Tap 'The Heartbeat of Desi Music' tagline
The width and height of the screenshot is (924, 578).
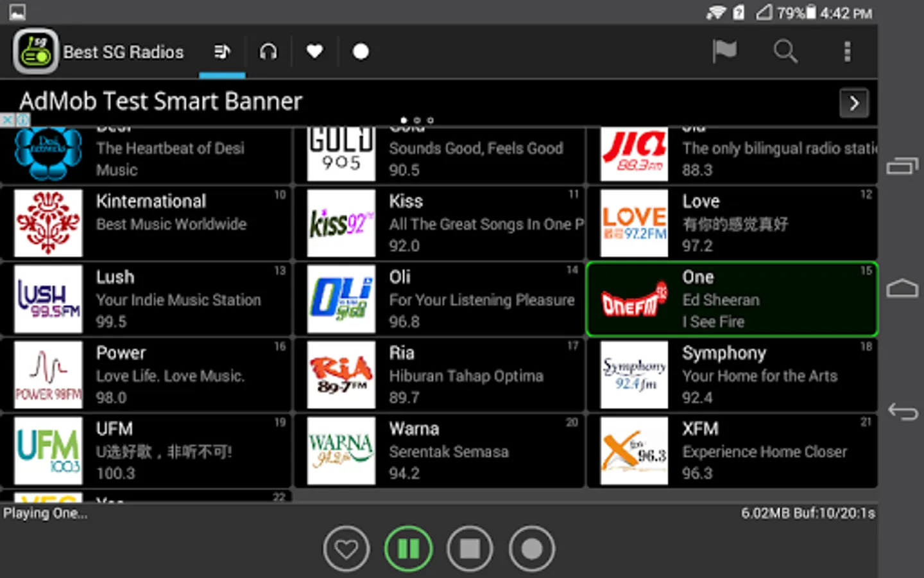[x=170, y=159]
